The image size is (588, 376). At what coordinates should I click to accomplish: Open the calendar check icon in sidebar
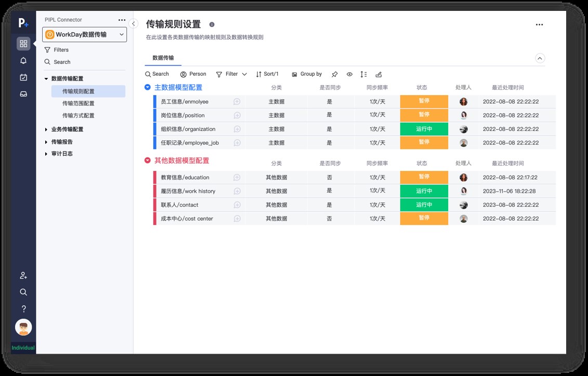point(23,77)
